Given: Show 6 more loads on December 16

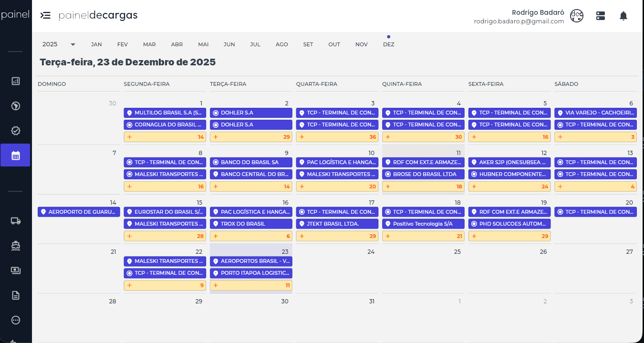Looking at the screenshot, I should tap(251, 236).
